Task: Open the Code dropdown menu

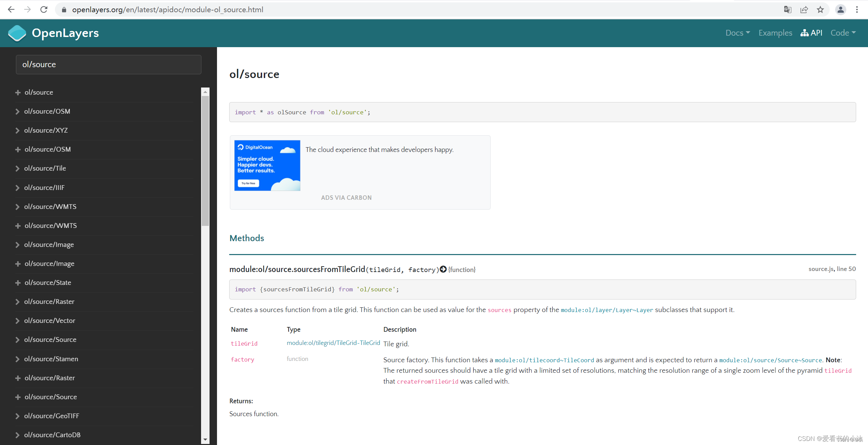Action: (843, 33)
